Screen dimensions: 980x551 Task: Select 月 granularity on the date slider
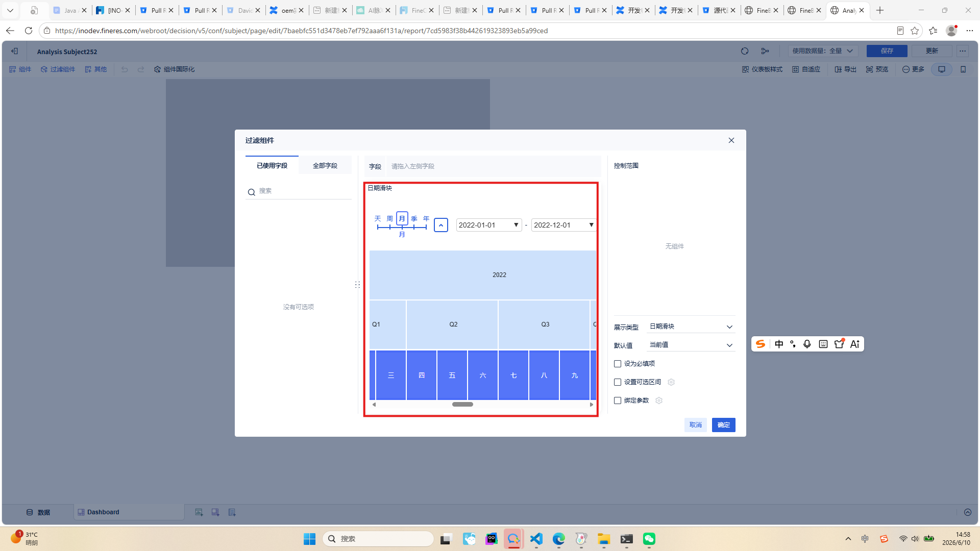[402, 219]
